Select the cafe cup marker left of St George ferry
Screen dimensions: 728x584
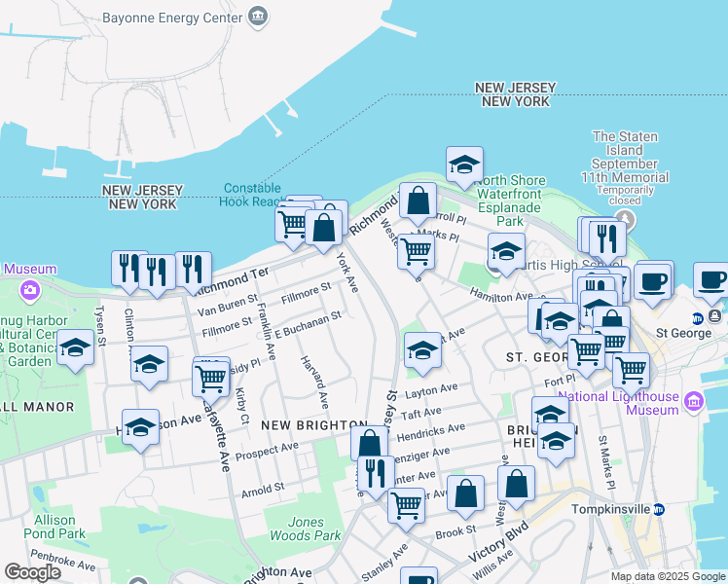(x=652, y=283)
